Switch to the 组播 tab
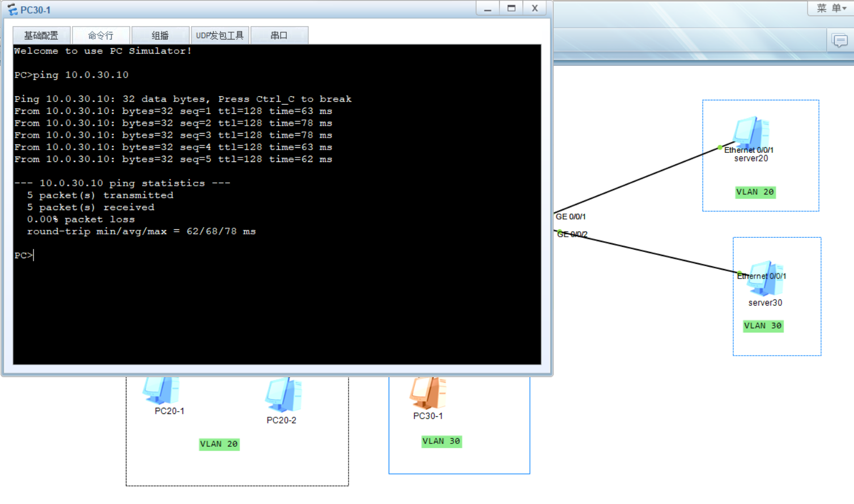 coord(160,35)
